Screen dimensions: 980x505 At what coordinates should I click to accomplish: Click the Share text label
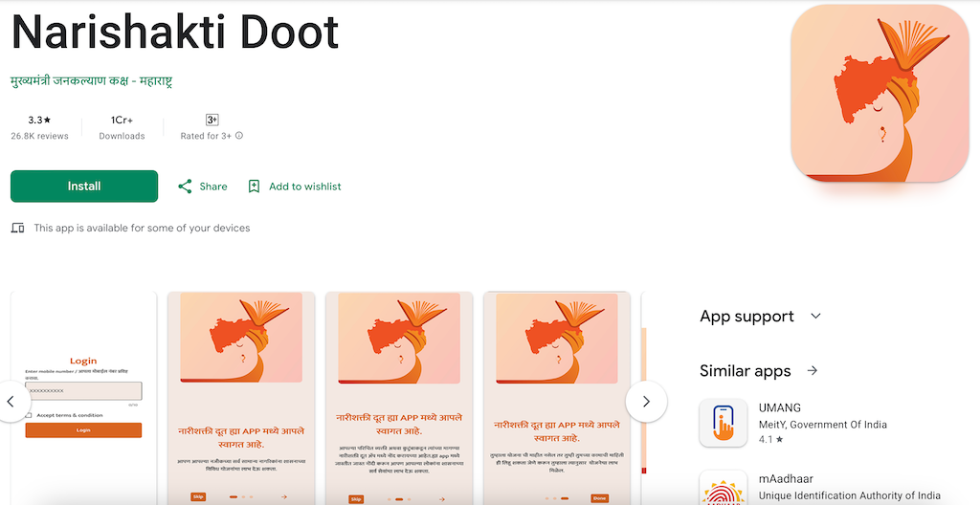(x=213, y=187)
